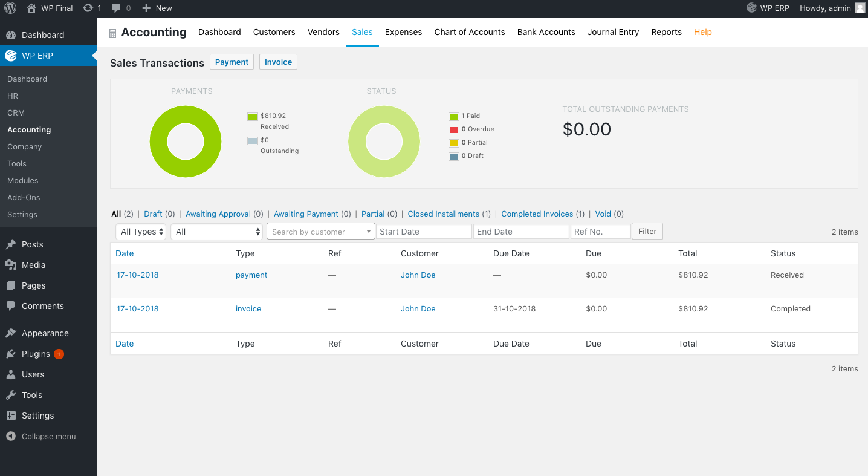The image size is (868, 476).
Task: Open the Chart of Accounts tab
Action: pyautogui.click(x=469, y=32)
